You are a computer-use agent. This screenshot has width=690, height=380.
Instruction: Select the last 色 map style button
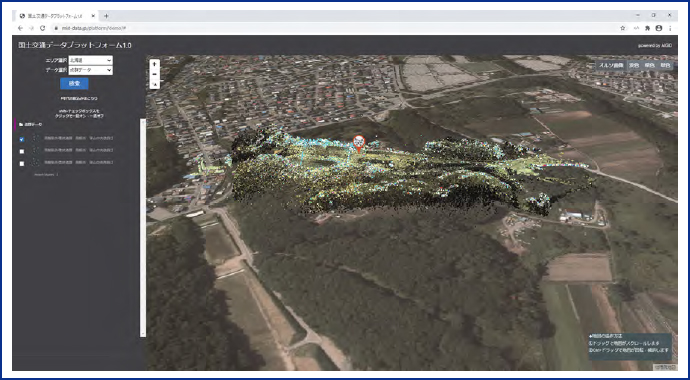point(666,65)
